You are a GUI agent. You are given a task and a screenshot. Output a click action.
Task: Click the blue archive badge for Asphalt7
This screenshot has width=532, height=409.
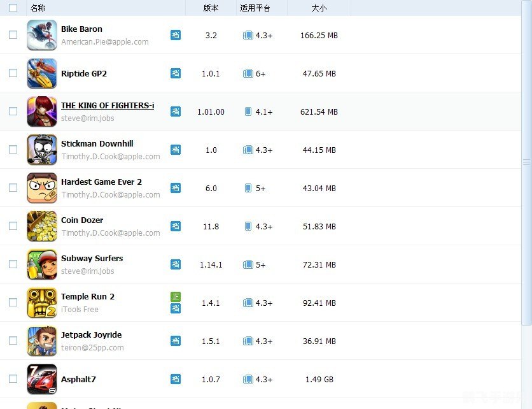pyautogui.click(x=176, y=379)
